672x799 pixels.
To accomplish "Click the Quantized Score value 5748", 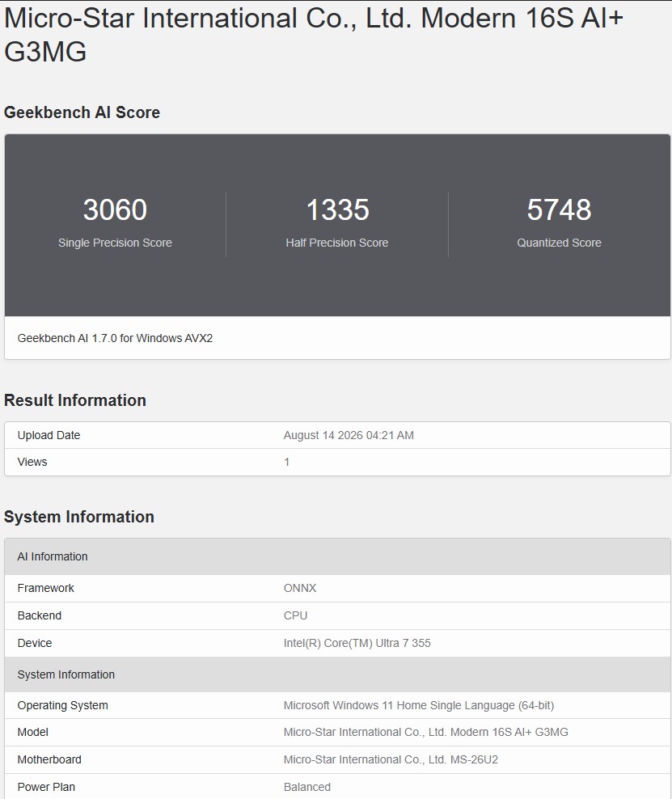I will tap(559, 209).
